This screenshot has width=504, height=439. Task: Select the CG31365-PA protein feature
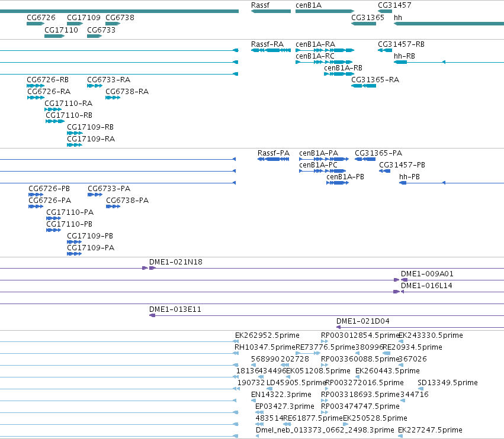[x=365, y=159]
